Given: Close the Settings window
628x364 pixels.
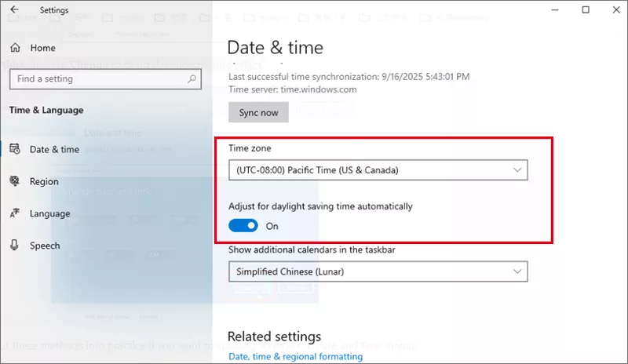Looking at the screenshot, I should [616, 9].
